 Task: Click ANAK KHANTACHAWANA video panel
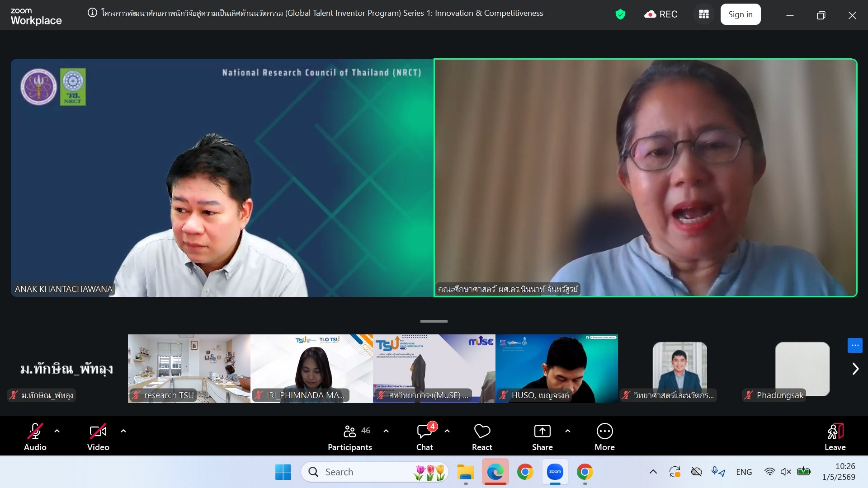point(222,178)
